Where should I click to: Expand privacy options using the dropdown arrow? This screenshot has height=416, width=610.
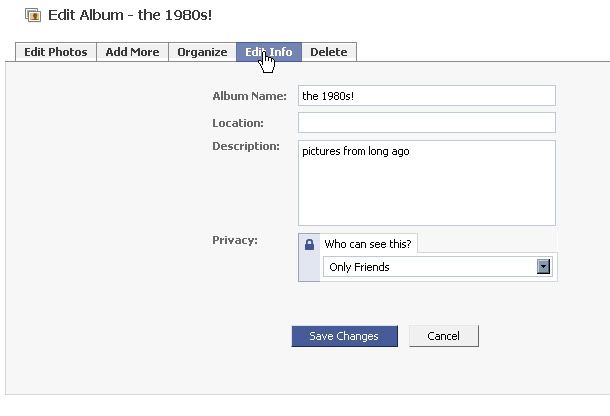click(x=544, y=267)
